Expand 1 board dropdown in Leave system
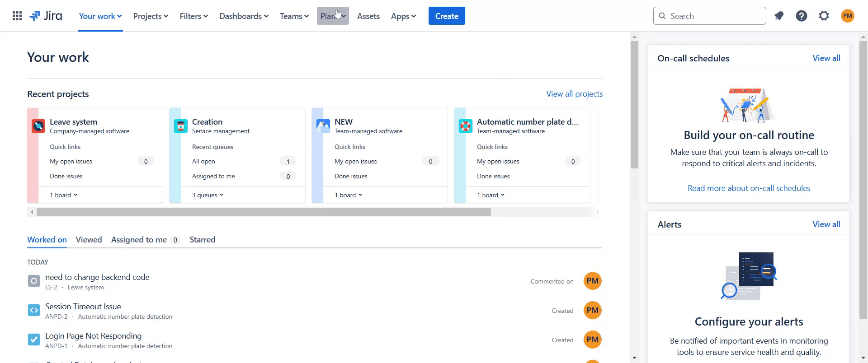868x363 pixels. click(64, 195)
